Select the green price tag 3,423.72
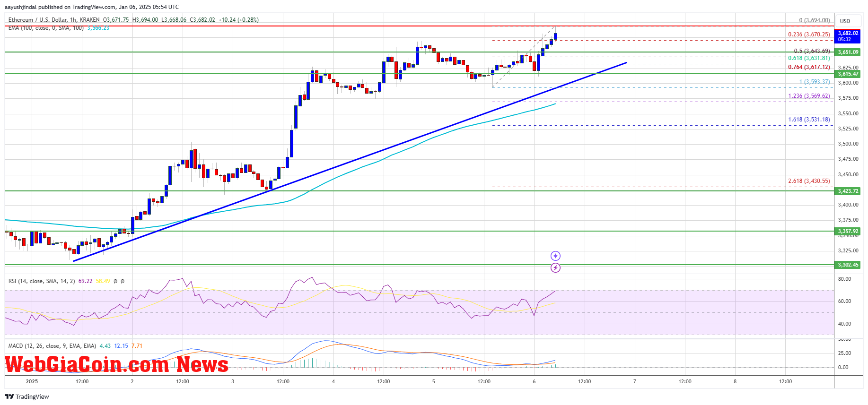This screenshot has height=405, width=868. [x=848, y=191]
